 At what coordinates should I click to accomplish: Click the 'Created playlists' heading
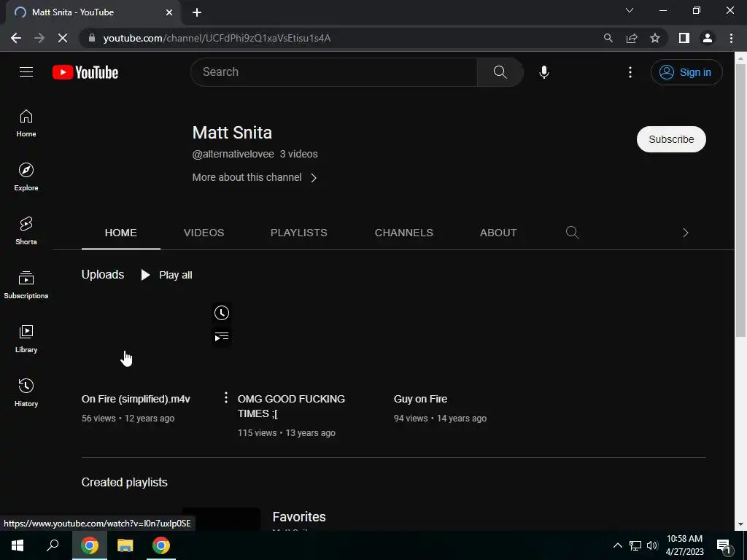click(124, 482)
